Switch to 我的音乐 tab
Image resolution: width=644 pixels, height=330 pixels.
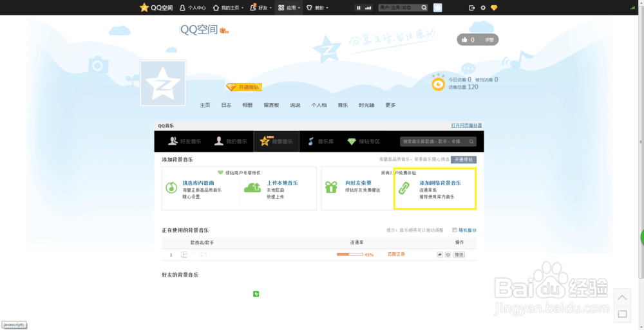click(x=231, y=141)
